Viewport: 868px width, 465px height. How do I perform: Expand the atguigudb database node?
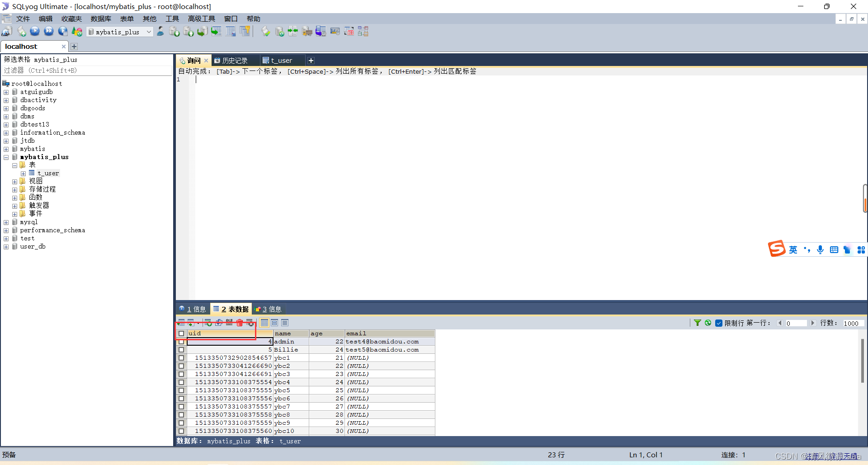click(6, 92)
